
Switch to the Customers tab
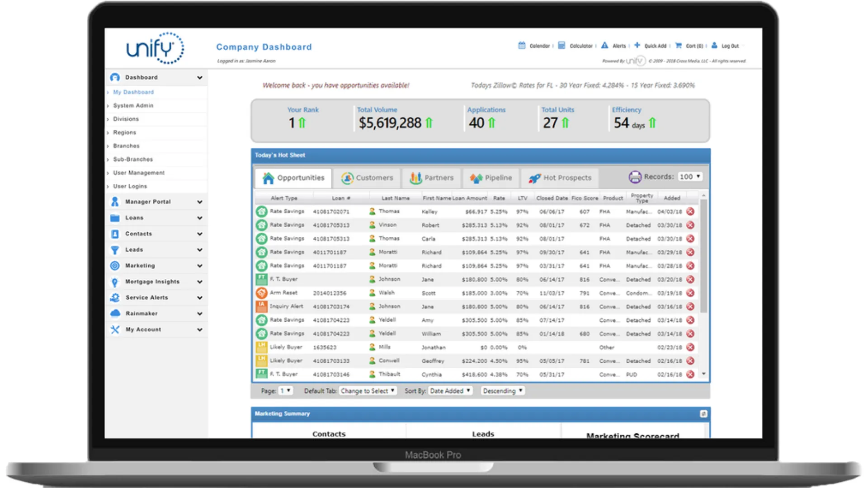tap(367, 178)
